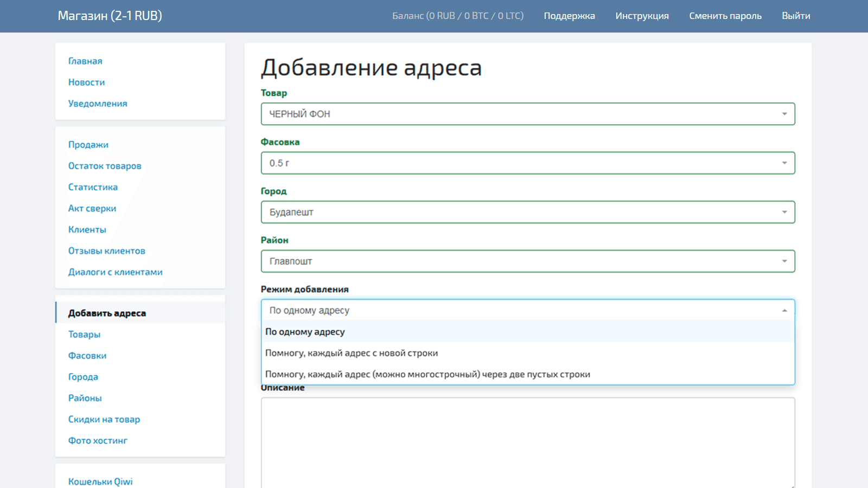Open Кошельки Qiwi in the sidebar
This screenshot has width=868, height=488.
pyautogui.click(x=100, y=481)
